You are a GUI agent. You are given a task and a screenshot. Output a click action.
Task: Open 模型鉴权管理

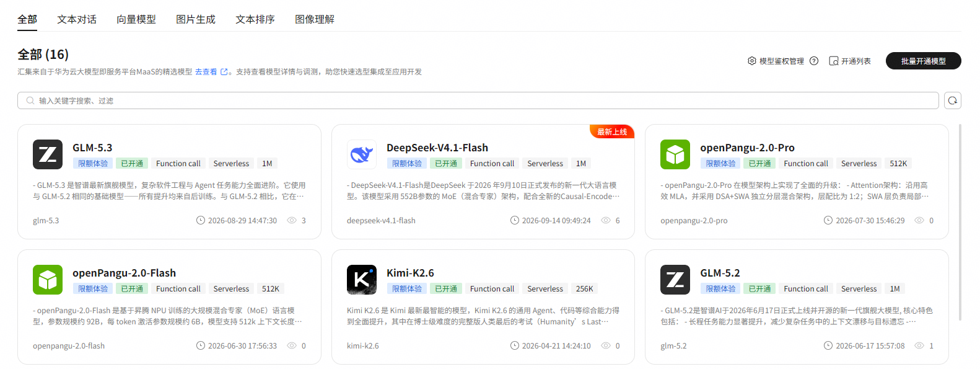point(782,61)
